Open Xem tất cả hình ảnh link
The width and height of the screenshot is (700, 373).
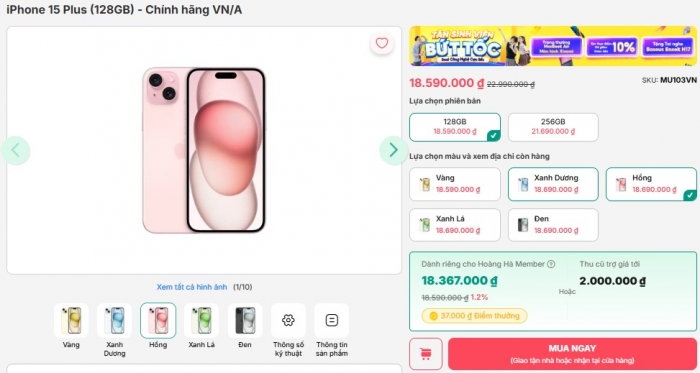point(192,287)
